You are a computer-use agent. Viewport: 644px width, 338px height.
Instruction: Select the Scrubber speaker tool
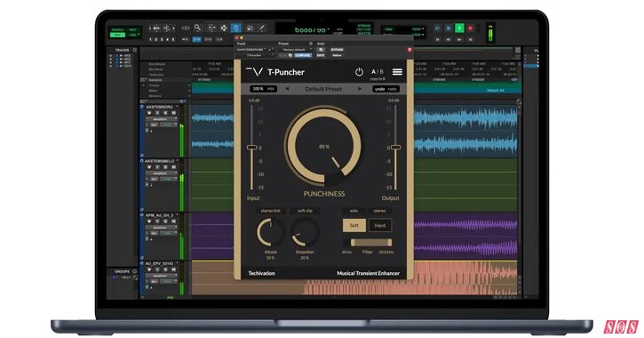coord(250,28)
